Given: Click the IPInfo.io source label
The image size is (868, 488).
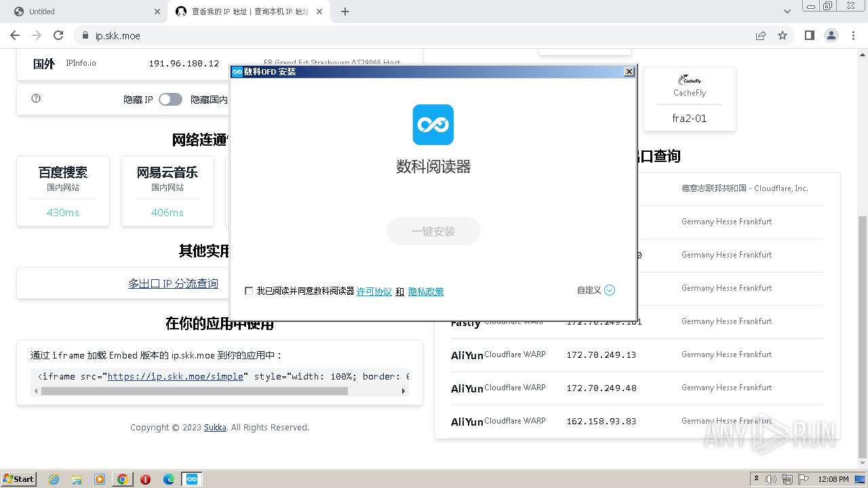Looking at the screenshot, I should tap(81, 63).
